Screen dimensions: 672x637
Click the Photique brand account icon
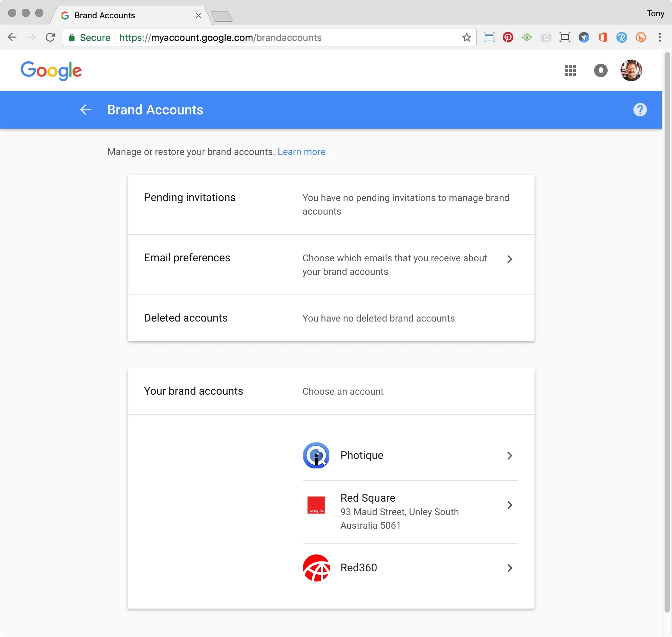[317, 455]
